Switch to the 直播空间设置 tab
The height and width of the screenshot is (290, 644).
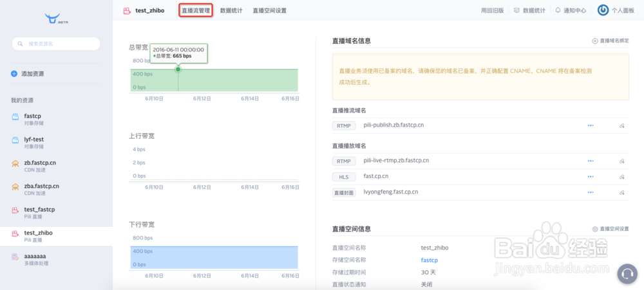point(269,11)
